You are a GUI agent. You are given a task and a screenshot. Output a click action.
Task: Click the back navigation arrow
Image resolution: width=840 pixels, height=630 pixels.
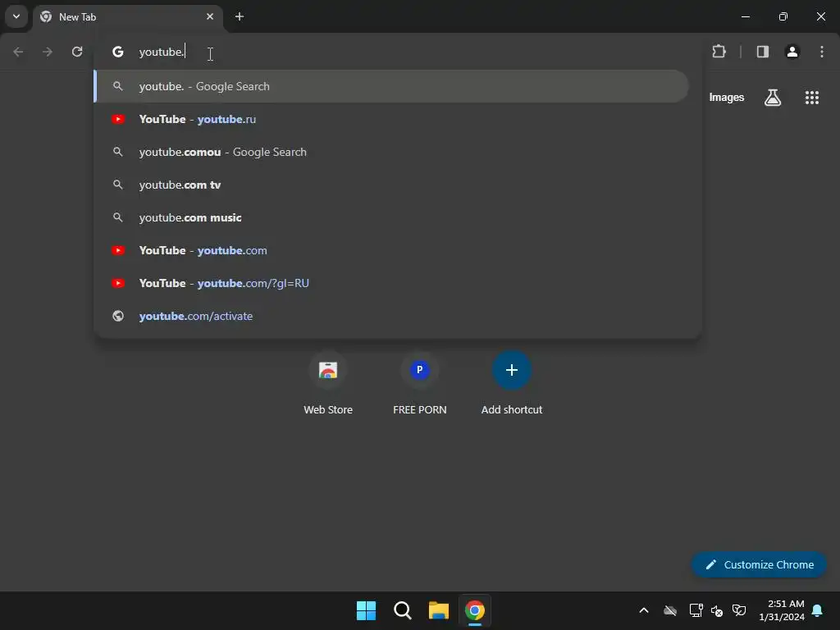click(18, 52)
